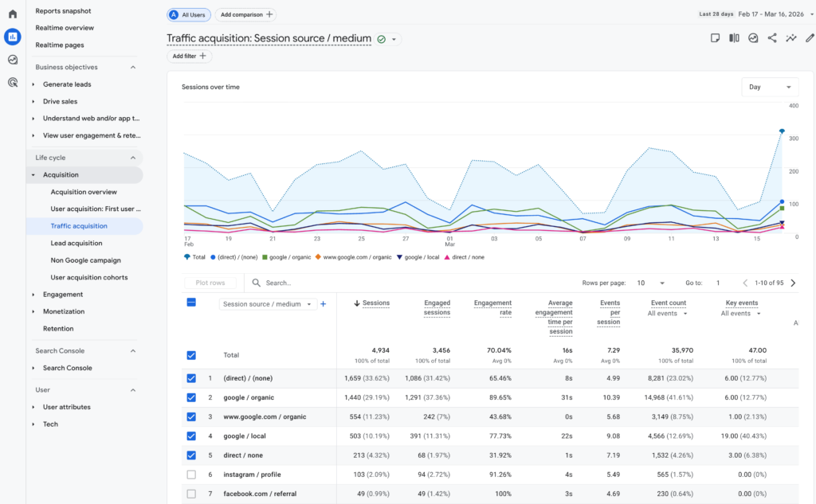Open the comparison editor icon near the top right
Image resolution: width=816 pixels, height=504 pixels.
coord(734,37)
